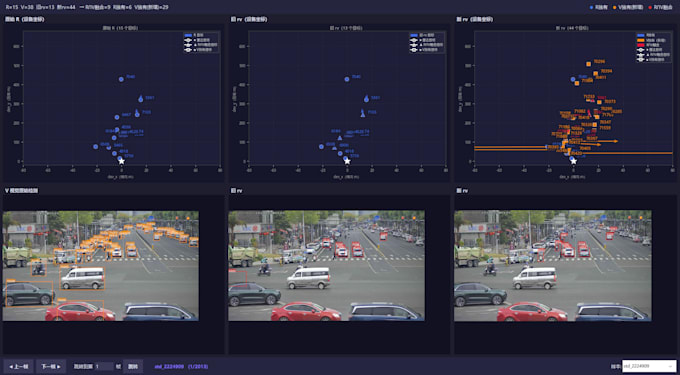Select orange square 70373 in 新 rv chart
The height and width of the screenshot is (375, 680).
tap(599, 102)
